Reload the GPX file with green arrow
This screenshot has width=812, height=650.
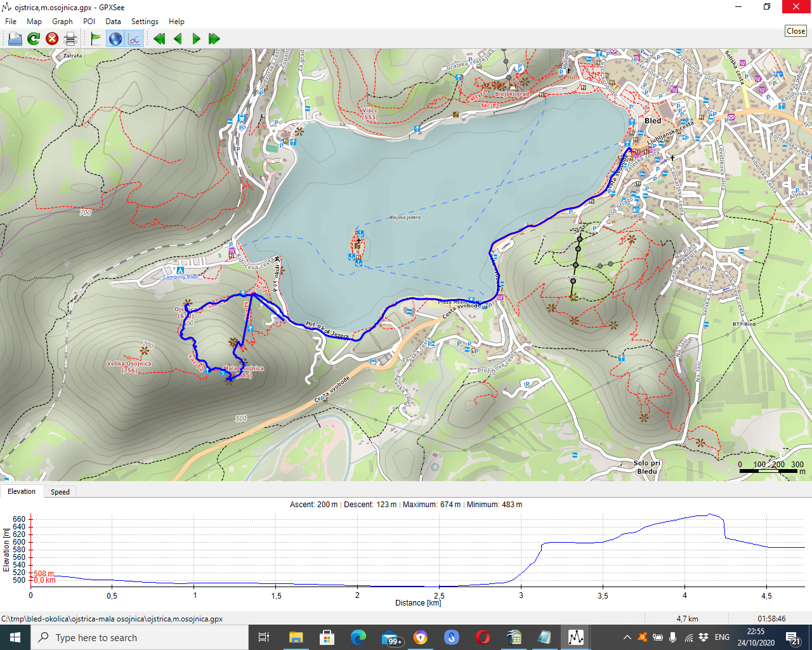34,39
